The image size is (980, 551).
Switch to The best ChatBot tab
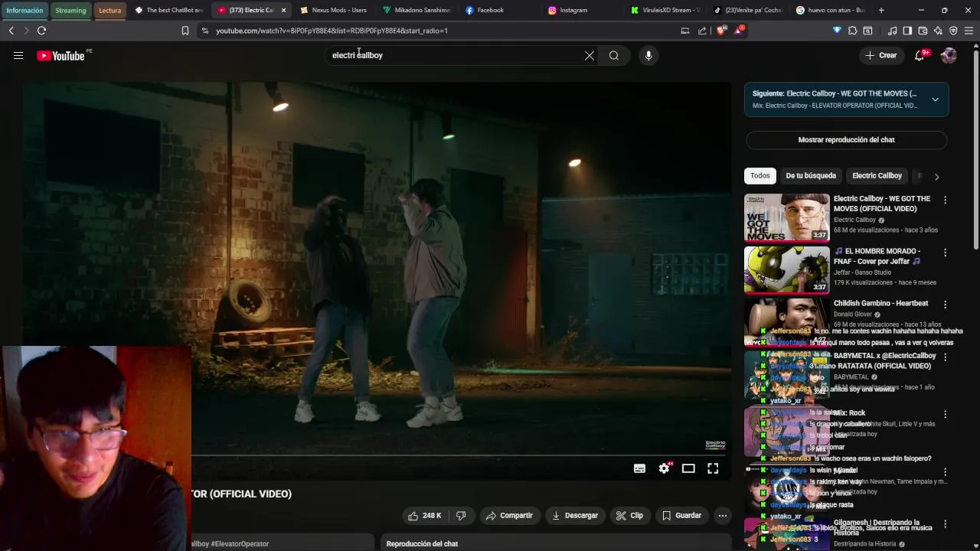click(168, 10)
